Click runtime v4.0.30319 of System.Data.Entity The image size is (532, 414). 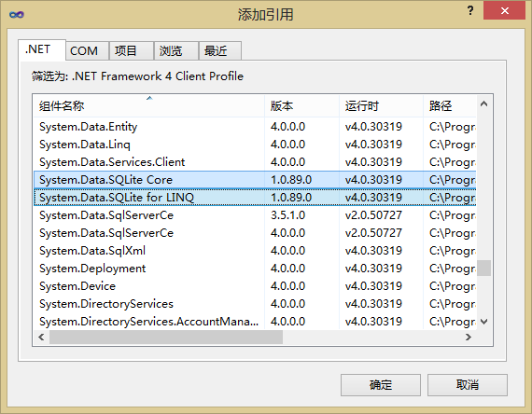(373, 127)
